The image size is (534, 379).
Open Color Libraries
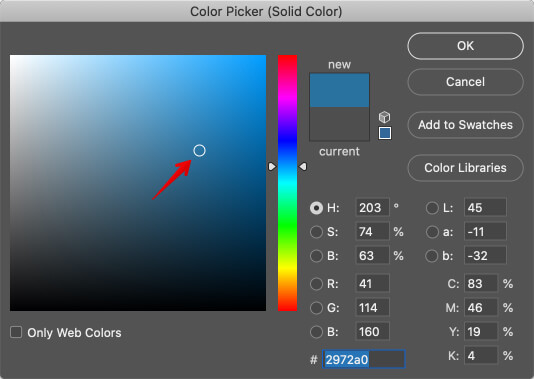pos(465,168)
